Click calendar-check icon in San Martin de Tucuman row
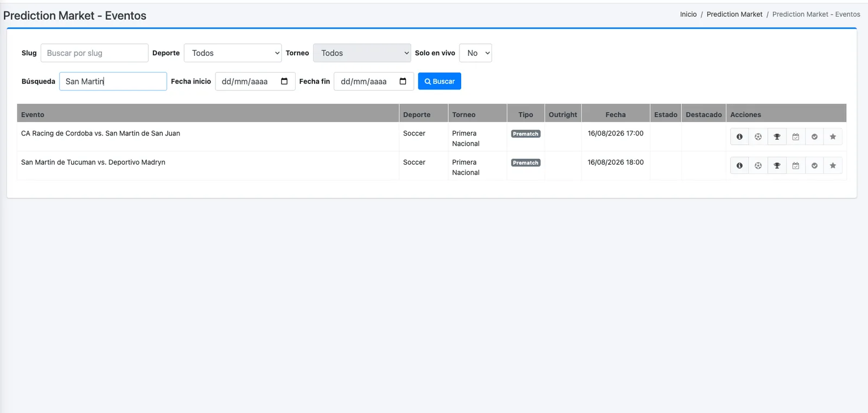Screen dimensions: 868x413 click(x=795, y=165)
